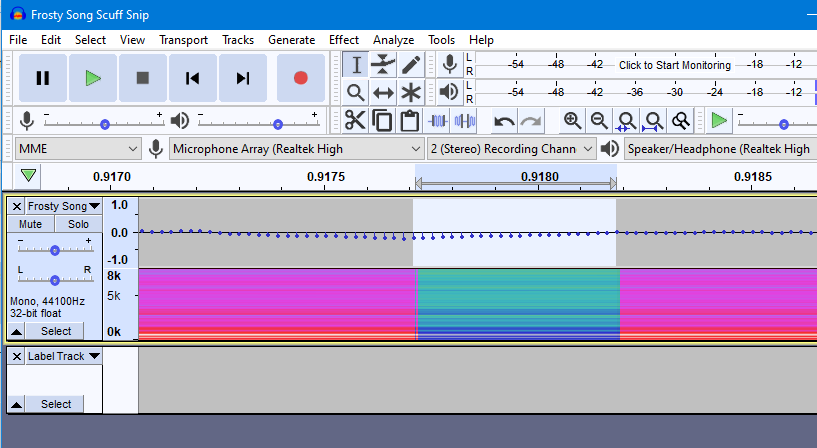This screenshot has width=817, height=448.
Task: Redo the last undone action
Action: 531,121
